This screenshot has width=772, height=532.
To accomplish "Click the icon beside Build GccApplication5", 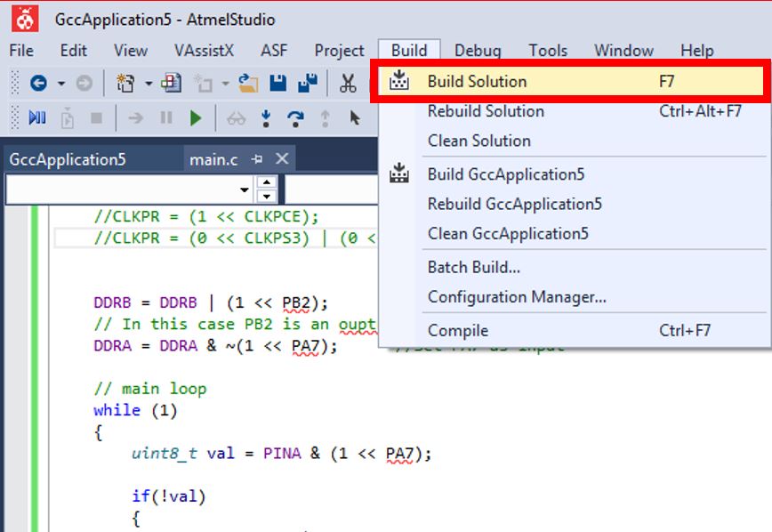I will click(398, 173).
